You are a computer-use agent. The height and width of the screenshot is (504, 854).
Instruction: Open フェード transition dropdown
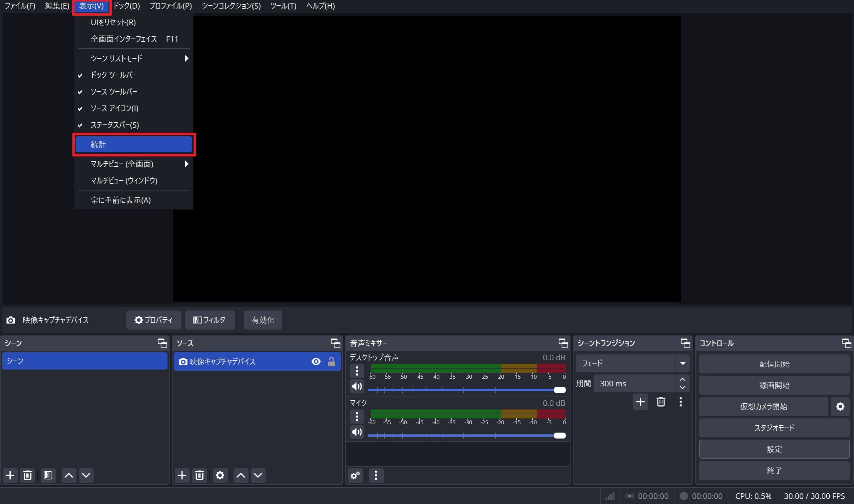coord(632,363)
